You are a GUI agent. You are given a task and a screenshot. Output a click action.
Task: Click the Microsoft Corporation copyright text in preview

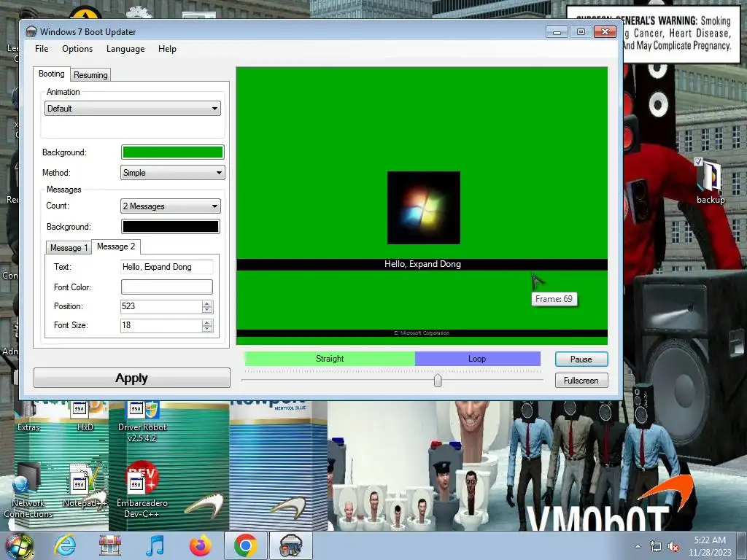click(422, 332)
